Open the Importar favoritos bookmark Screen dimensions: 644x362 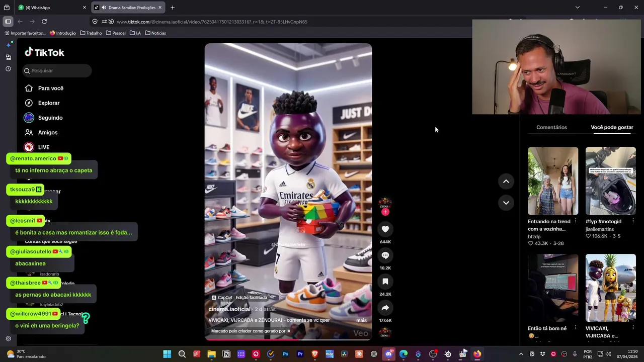[x=25, y=33]
